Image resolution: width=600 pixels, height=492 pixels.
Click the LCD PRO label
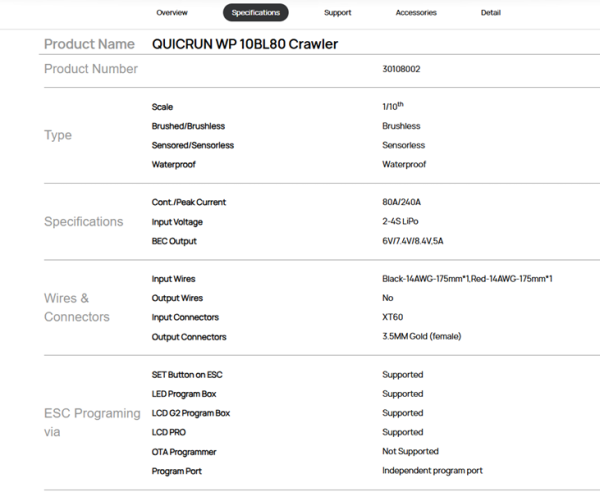pyautogui.click(x=169, y=432)
